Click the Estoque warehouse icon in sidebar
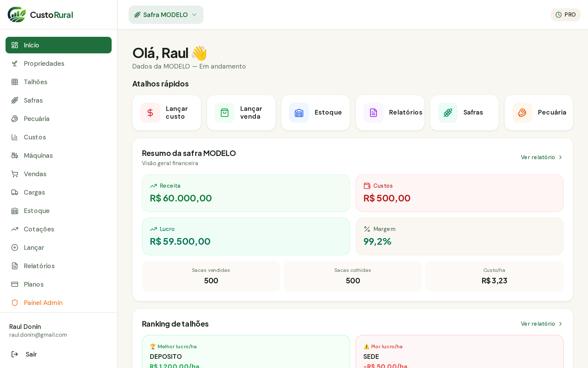Screen dimensions: 588x368 [x=14, y=211]
